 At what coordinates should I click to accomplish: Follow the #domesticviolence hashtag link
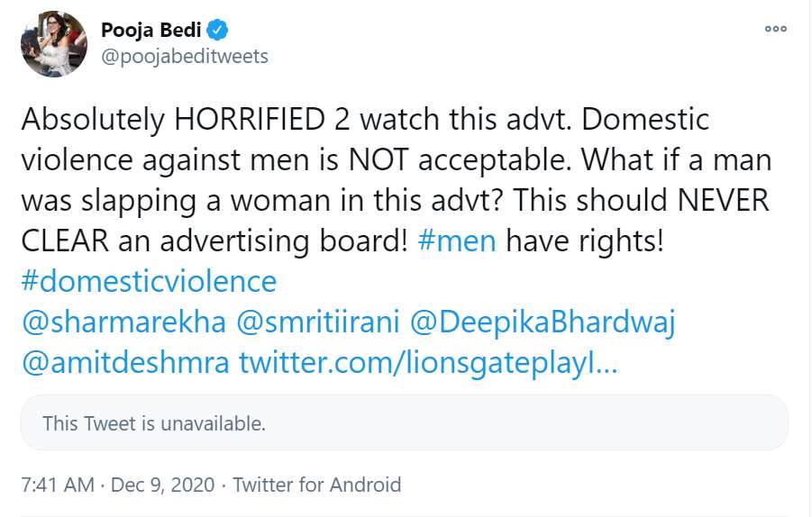pos(148,282)
